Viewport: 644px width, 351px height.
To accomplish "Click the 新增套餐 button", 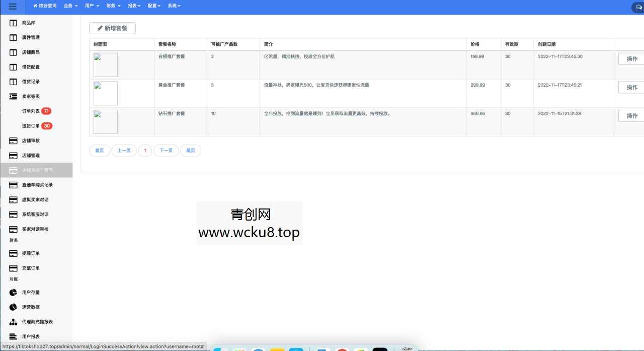I will (x=112, y=28).
